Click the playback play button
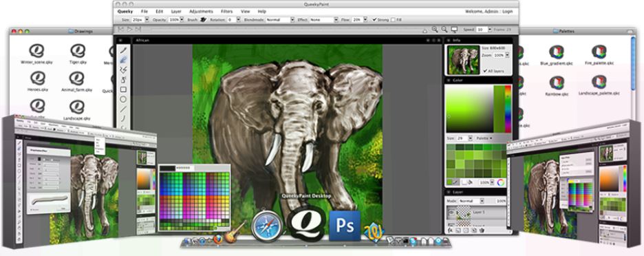The image size is (644, 256). [129, 30]
